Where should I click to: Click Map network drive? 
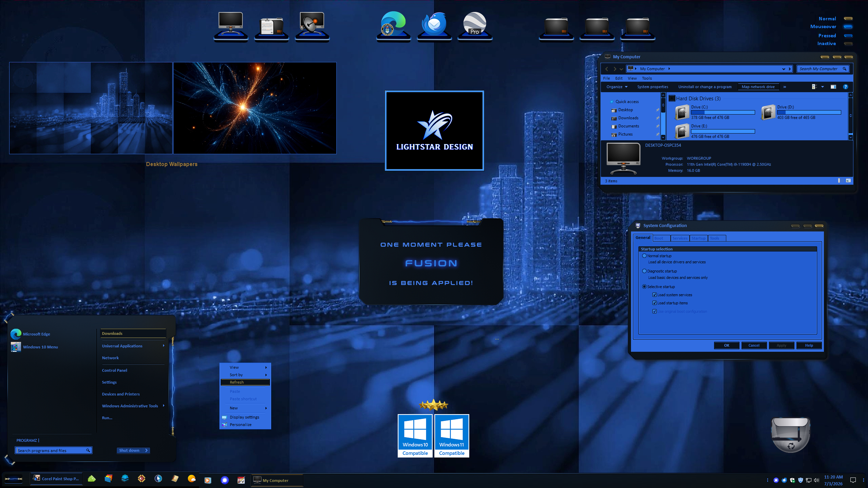point(758,87)
